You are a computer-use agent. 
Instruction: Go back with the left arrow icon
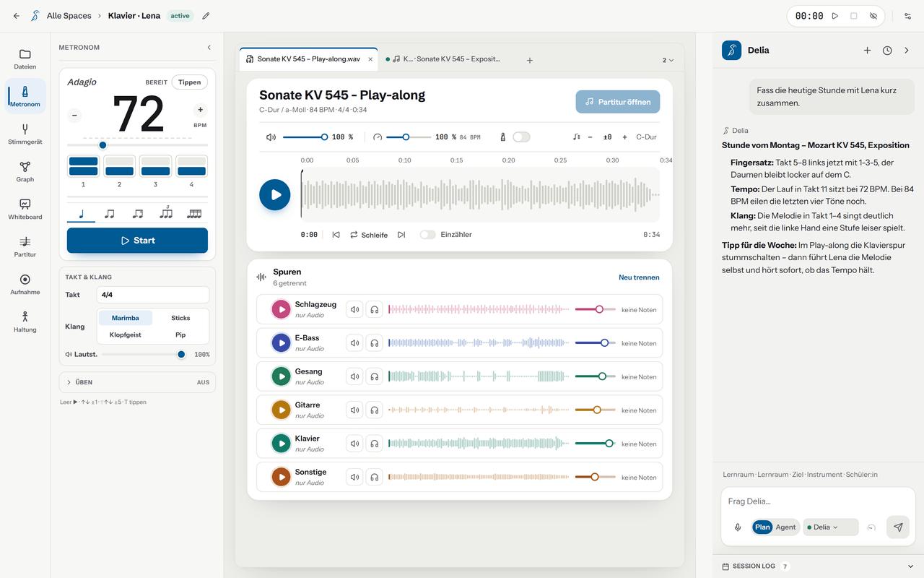pos(17,16)
